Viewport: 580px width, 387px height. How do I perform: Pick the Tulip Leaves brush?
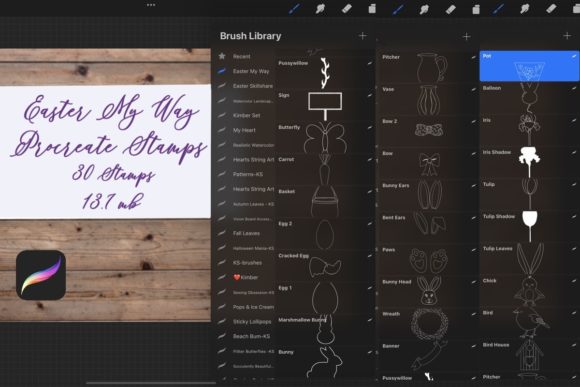pos(530,259)
